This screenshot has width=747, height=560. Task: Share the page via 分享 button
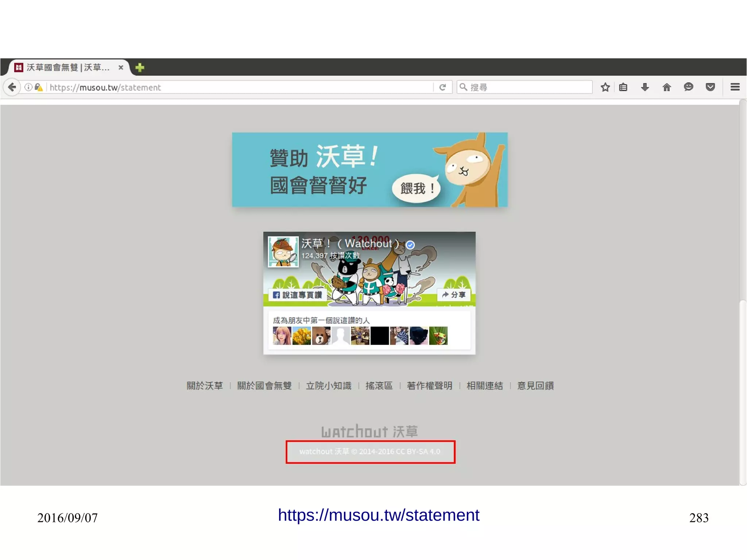tap(454, 294)
